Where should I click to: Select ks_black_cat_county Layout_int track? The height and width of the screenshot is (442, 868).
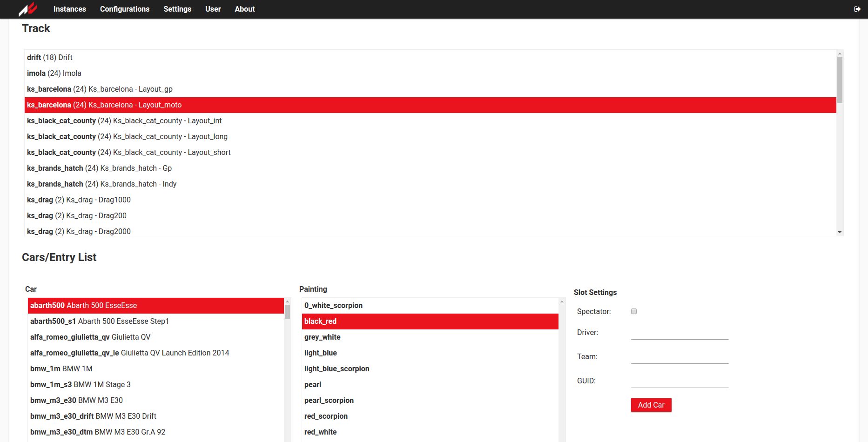[431, 121]
